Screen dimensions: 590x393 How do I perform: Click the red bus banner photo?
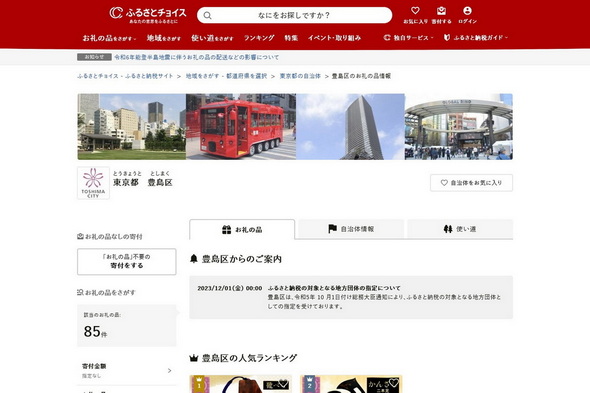coord(241,126)
